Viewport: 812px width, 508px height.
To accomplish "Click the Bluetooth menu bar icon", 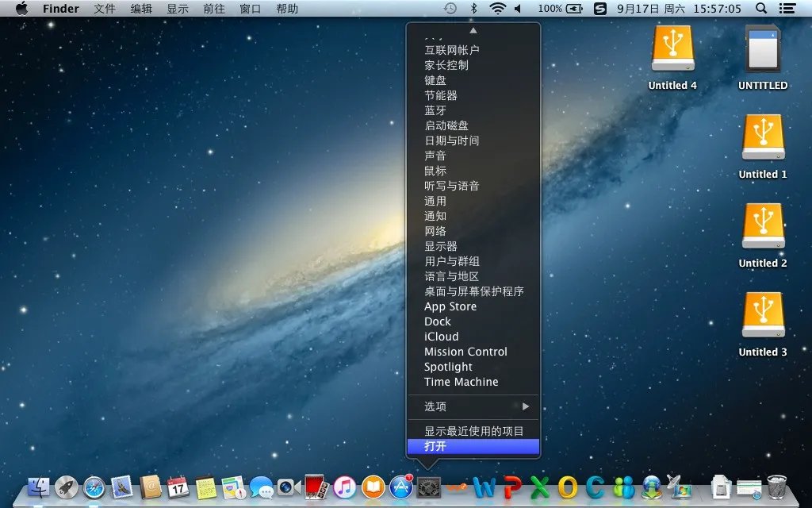I will (474, 9).
